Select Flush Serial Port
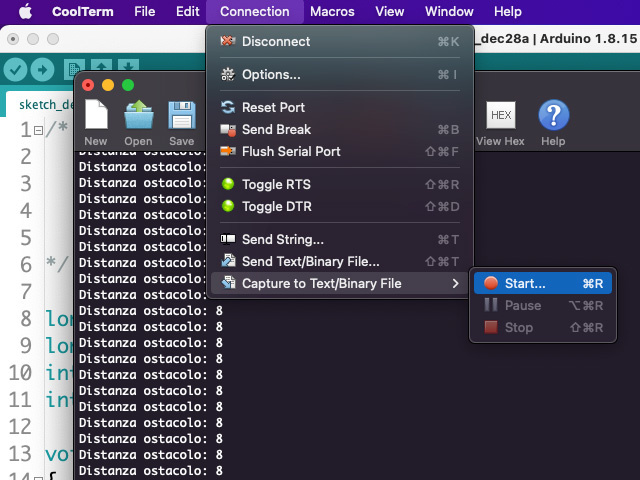 pyautogui.click(x=291, y=151)
